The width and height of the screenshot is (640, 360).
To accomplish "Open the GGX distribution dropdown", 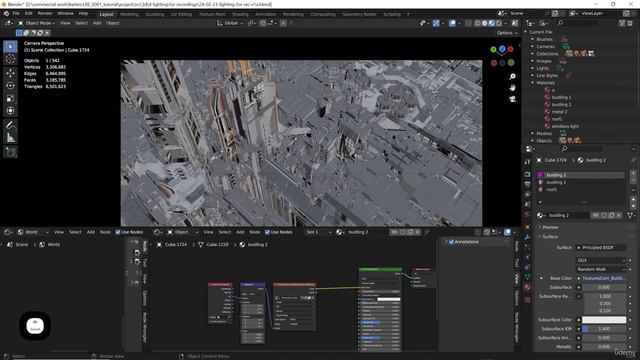I will click(x=600, y=260).
